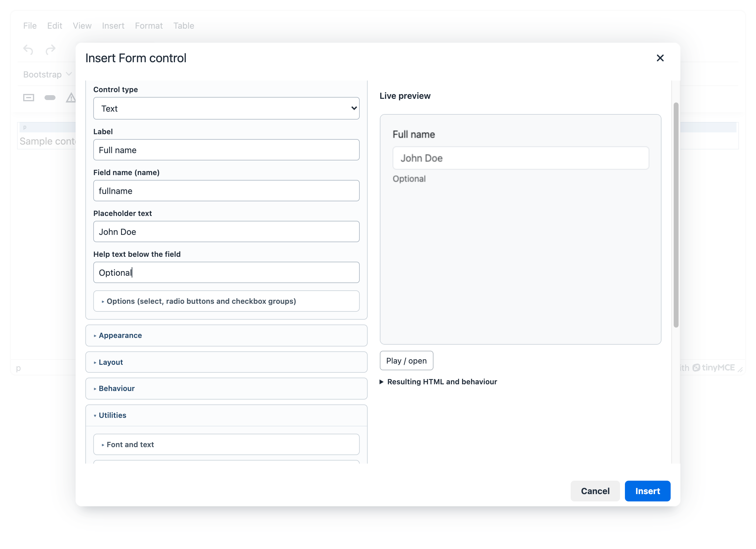Viewport: 756px width, 549px height.
Task: Click the Cancel button
Action: click(x=595, y=491)
